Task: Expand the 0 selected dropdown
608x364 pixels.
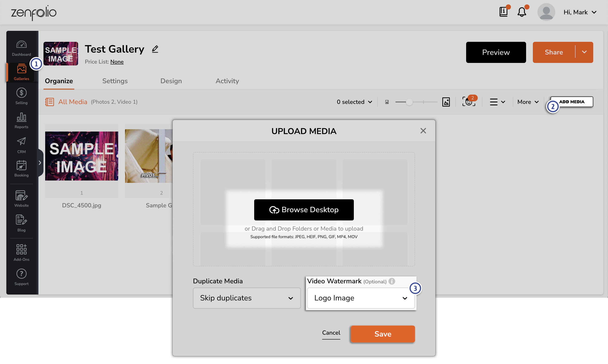Action: click(354, 102)
